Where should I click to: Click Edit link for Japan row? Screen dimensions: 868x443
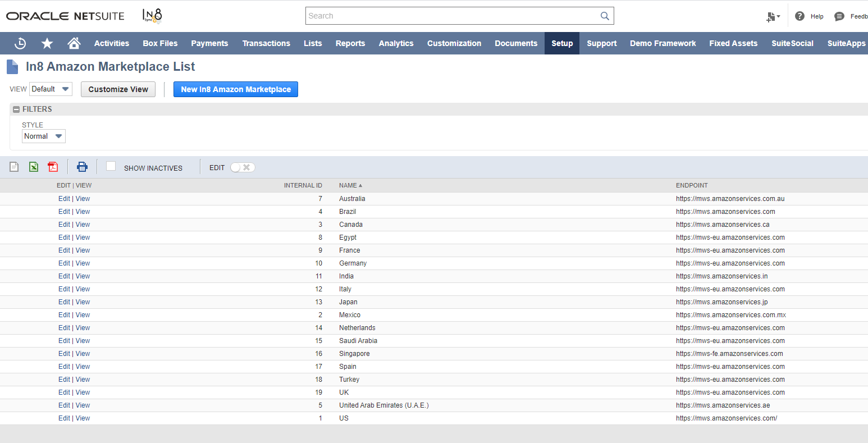(x=64, y=302)
